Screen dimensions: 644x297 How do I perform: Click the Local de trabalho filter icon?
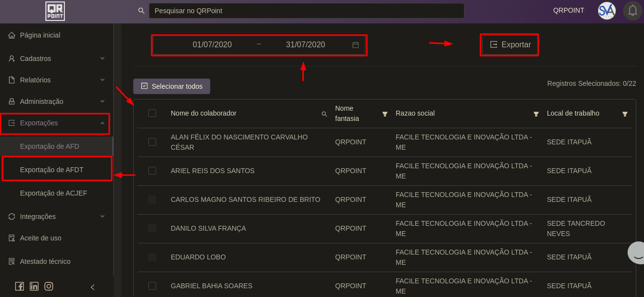click(625, 114)
